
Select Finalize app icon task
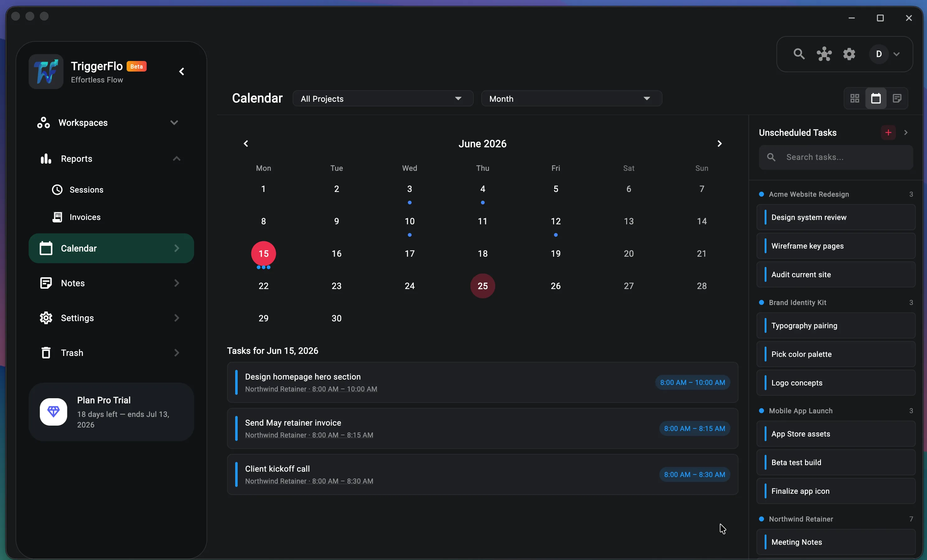coord(836,491)
